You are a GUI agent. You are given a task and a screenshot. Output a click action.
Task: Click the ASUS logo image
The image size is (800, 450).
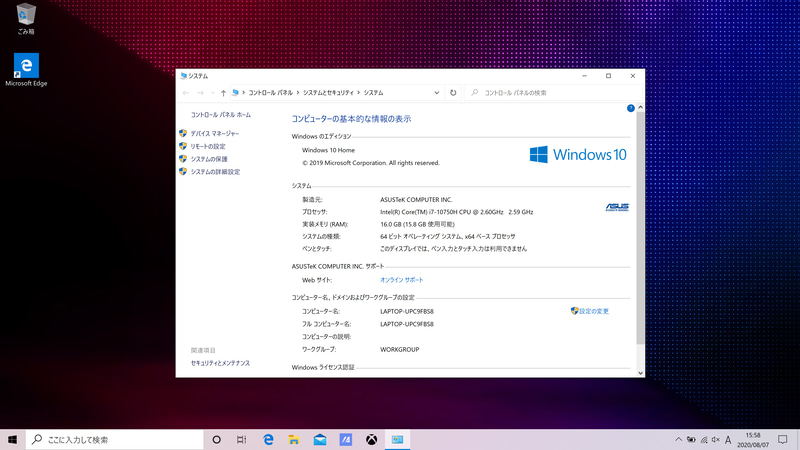(x=617, y=207)
